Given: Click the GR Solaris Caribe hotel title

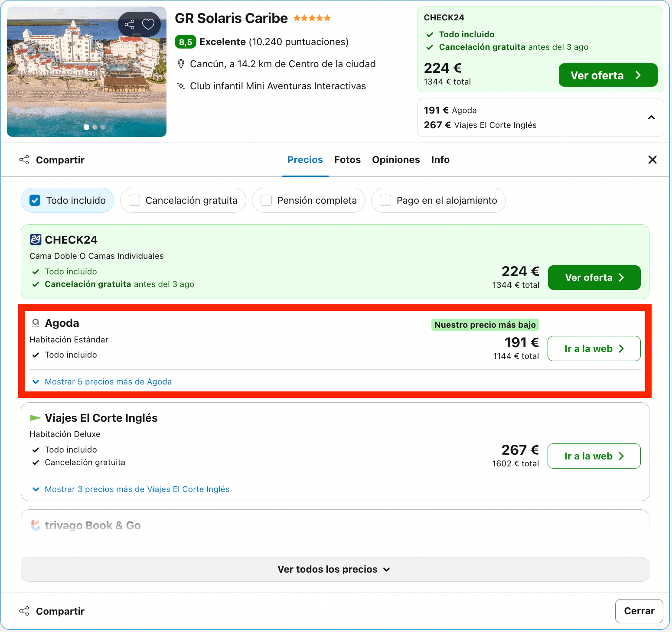Looking at the screenshot, I should 231,18.
